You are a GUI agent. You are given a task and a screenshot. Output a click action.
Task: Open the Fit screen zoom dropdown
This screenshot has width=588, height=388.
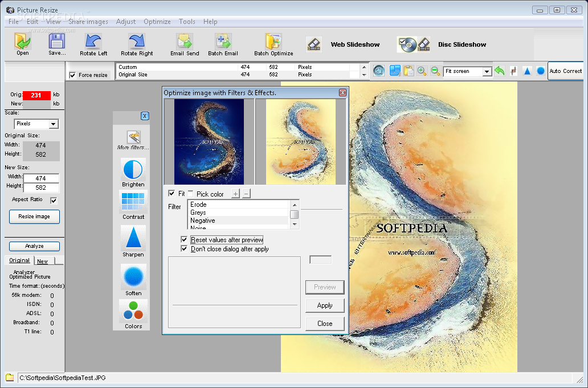[487, 72]
